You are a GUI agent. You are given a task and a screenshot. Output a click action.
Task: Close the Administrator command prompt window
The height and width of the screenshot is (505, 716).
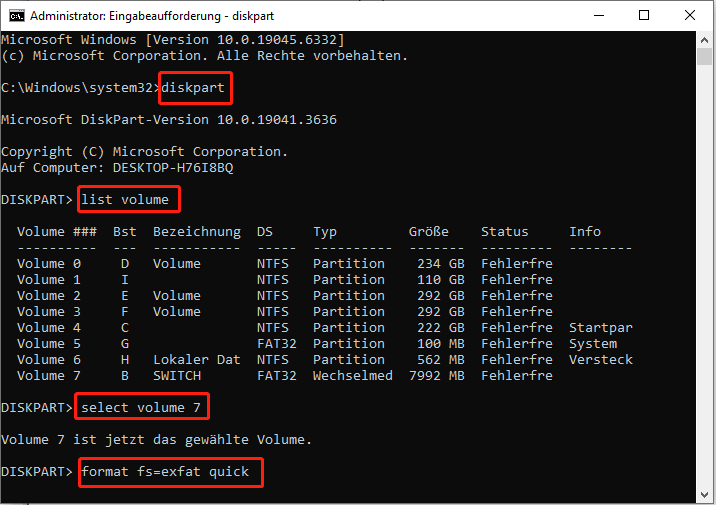pos(691,15)
